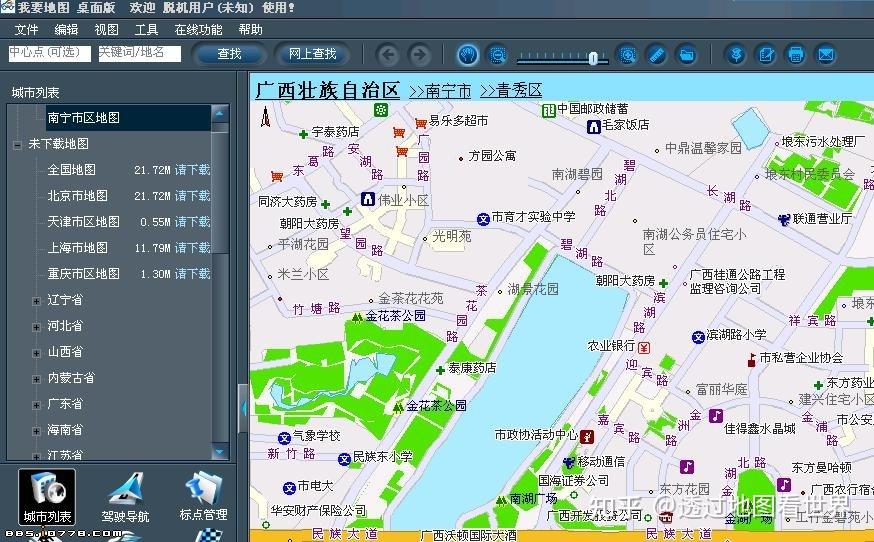Click the city list scroll down arrow
The image size is (874, 542).
(220, 451)
